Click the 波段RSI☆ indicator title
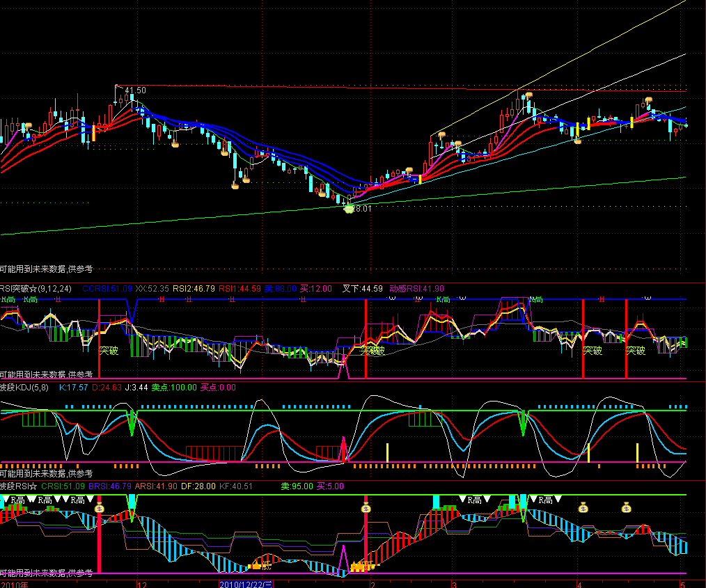Image resolution: width=706 pixels, height=588 pixels. coord(19,486)
